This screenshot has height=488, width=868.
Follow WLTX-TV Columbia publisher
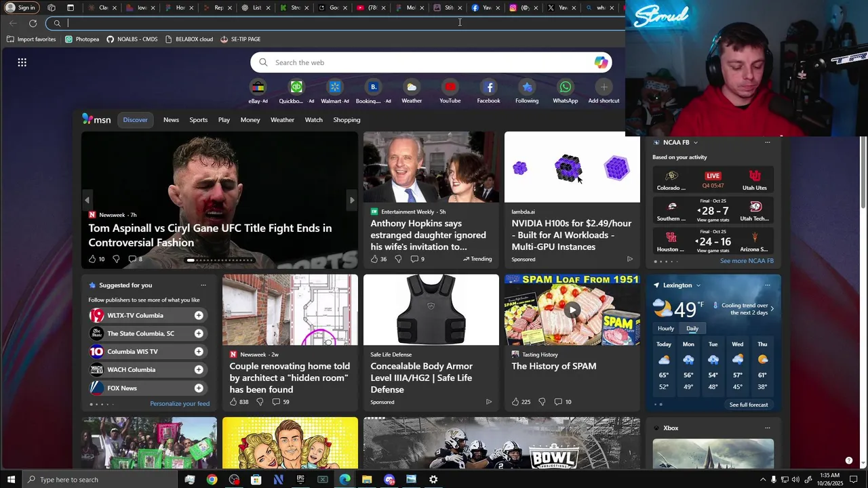pyautogui.click(x=199, y=315)
